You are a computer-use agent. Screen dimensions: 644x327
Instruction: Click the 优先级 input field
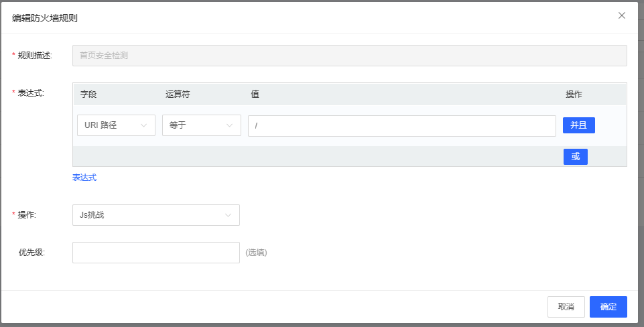pos(156,252)
